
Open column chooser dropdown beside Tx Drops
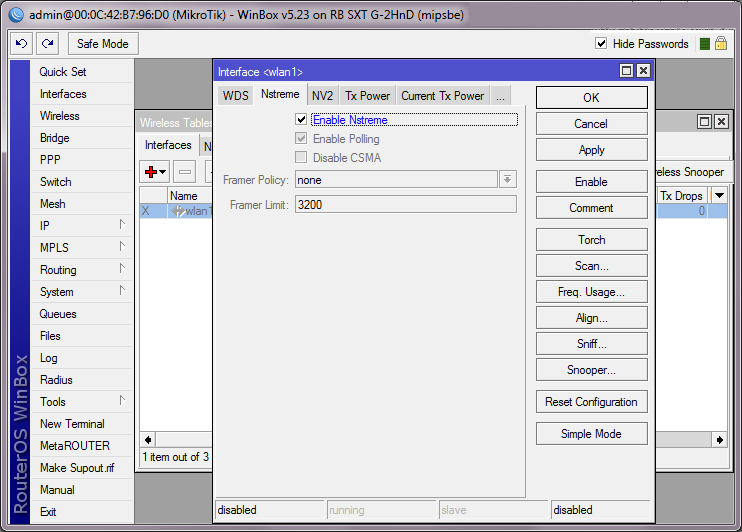click(720, 195)
